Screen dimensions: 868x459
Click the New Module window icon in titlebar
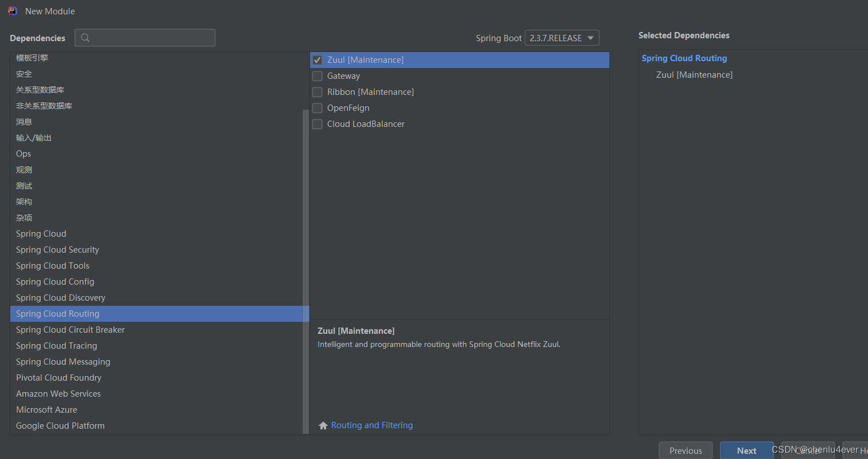[x=11, y=10]
